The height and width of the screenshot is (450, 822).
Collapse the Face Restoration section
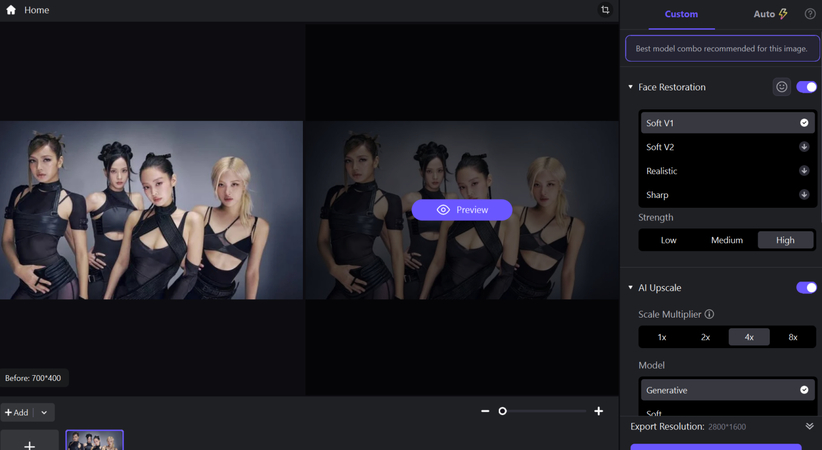631,87
